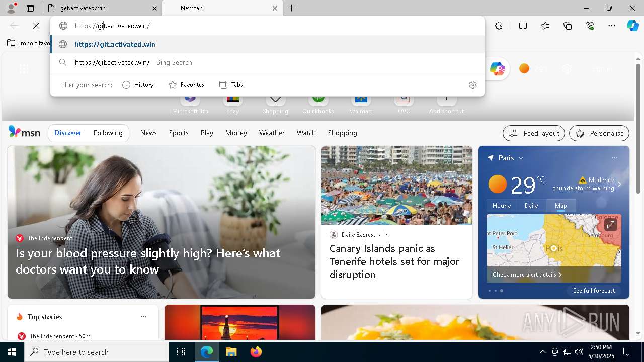Switch weather card to Hourly
Viewport: 644px width, 362px height.
pos(502,205)
